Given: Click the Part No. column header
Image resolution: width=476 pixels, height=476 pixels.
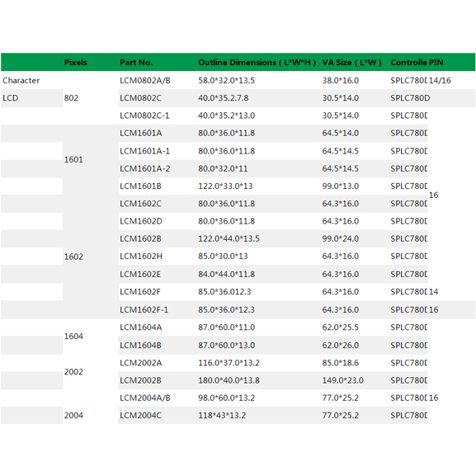Looking at the screenshot, I should [x=136, y=62].
